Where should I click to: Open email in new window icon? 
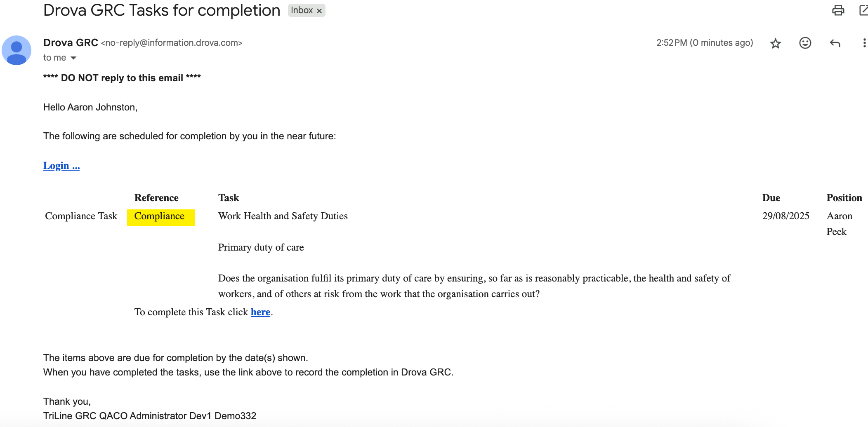pos(863,10)
